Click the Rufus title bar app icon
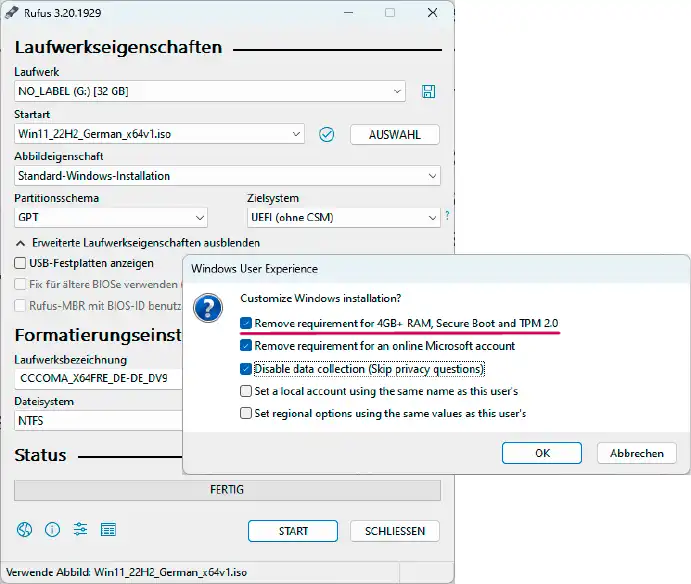691x584 pixels. point(12,13)
